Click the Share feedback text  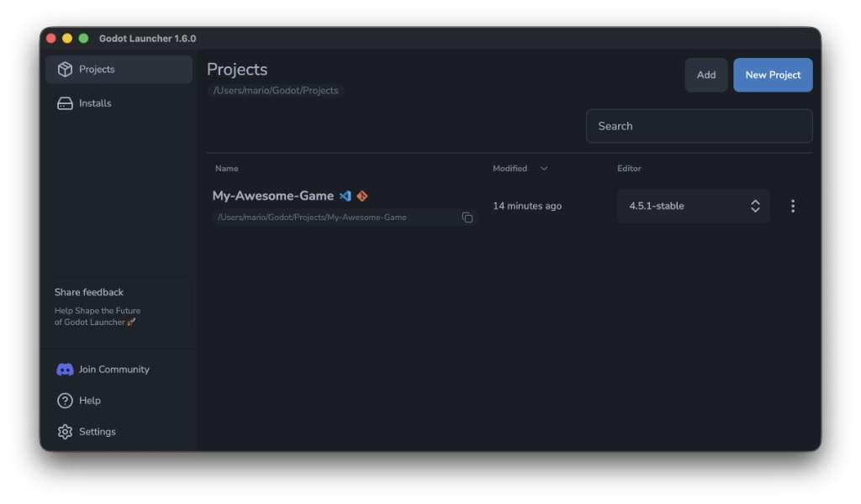click(88, 291)
